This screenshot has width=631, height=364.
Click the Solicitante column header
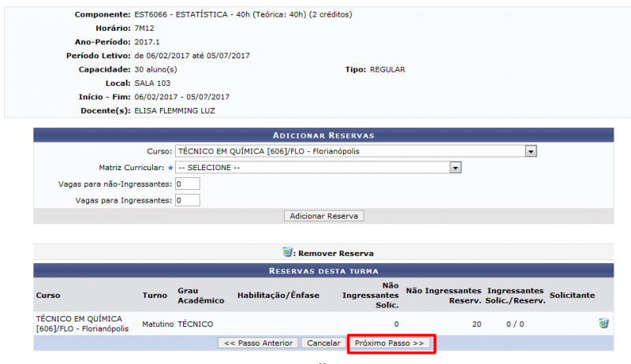click(572, 295)
